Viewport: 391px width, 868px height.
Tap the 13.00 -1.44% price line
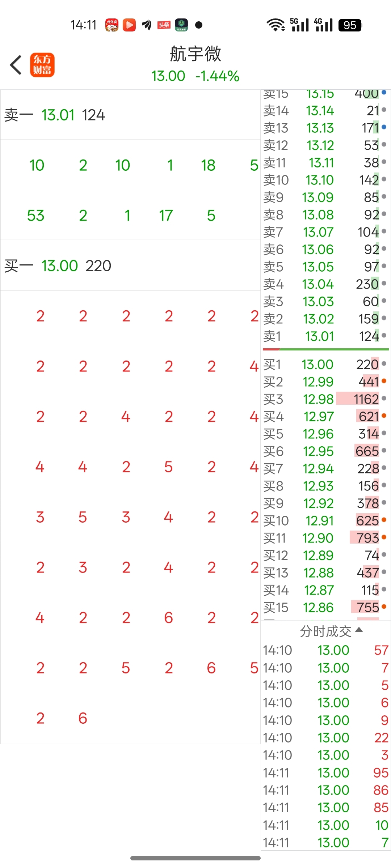click(195, 76)
